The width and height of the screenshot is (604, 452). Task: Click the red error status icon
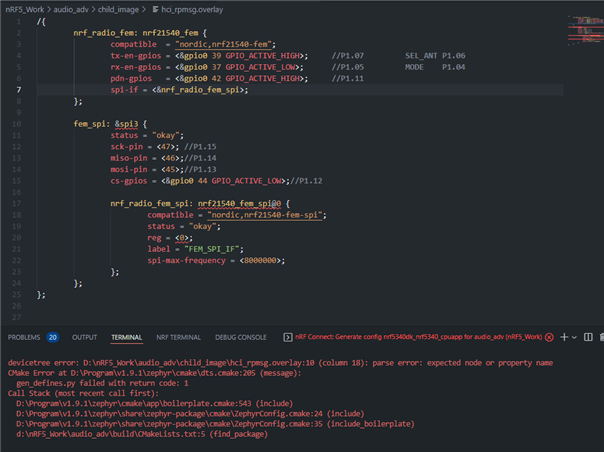(x=548, y=338)
